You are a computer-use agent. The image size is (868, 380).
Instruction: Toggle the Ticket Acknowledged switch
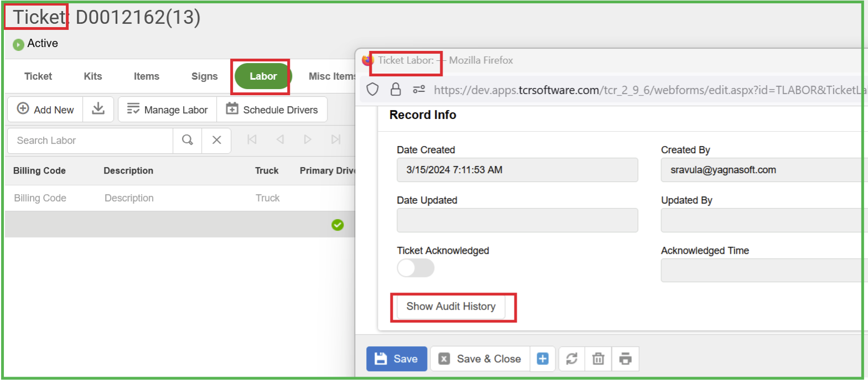coord(415,268)
